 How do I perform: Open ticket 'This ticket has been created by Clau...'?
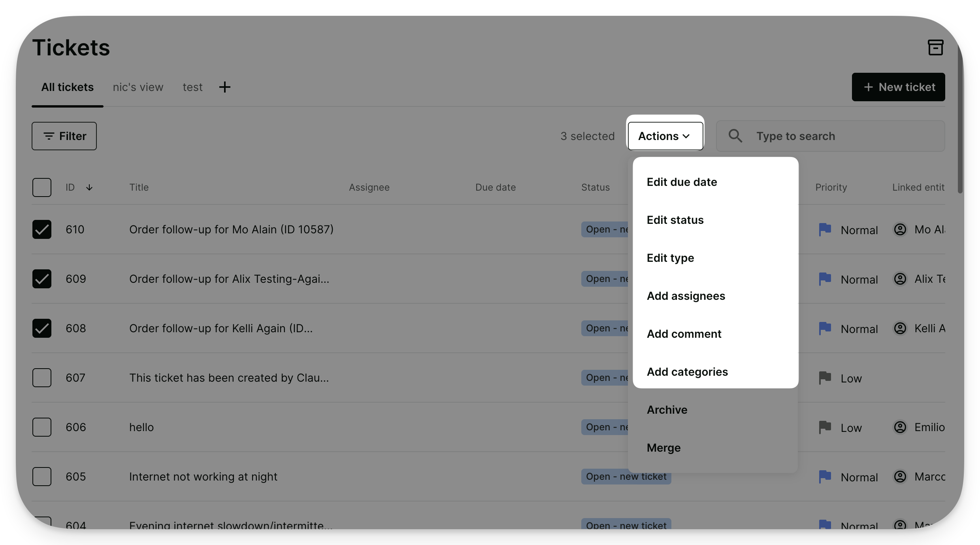pos(229,378)
